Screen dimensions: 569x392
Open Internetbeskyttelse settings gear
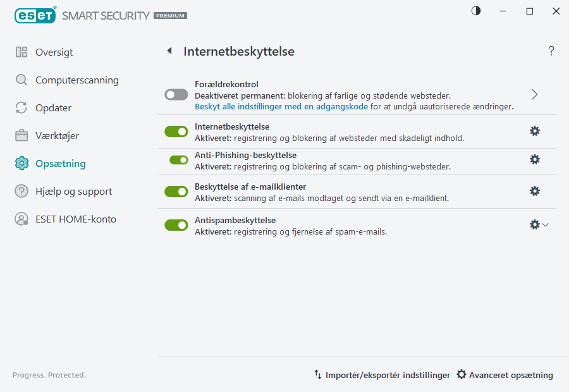coord(535,131)
